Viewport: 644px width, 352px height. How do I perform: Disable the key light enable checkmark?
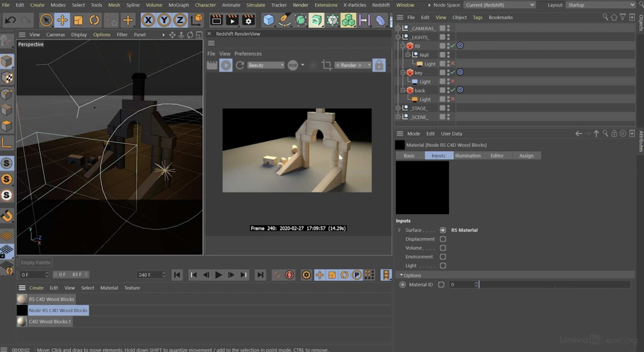tap(453, 72)
